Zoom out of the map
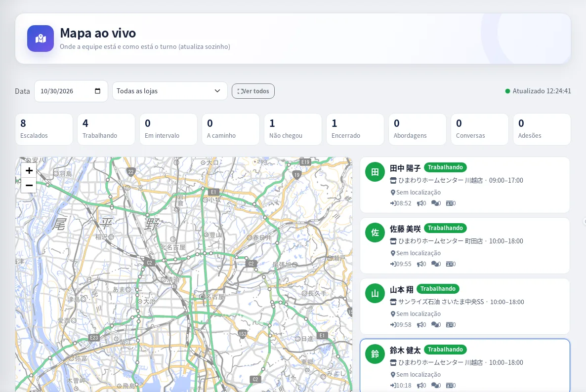586x392 pixels. pyautogui.click(x=29, y=185)
